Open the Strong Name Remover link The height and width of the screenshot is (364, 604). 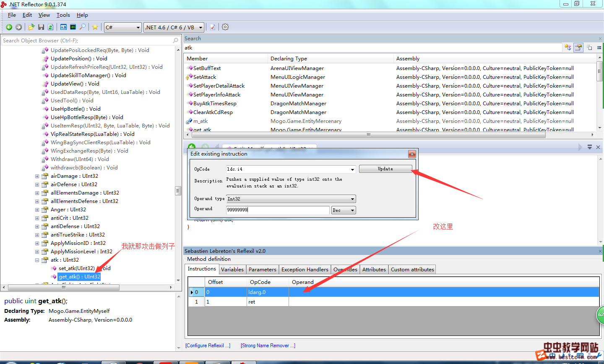tap(268, 346)
